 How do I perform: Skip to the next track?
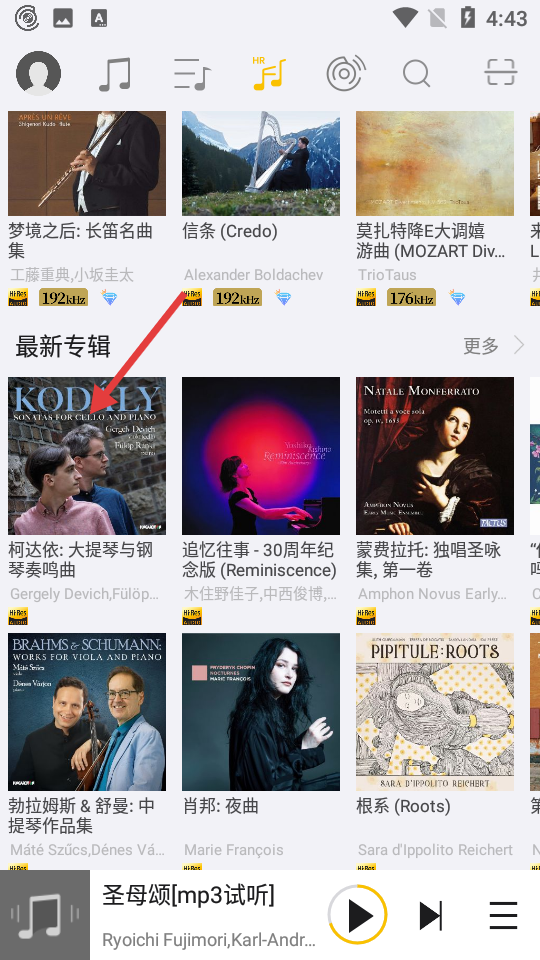(431, 916)
